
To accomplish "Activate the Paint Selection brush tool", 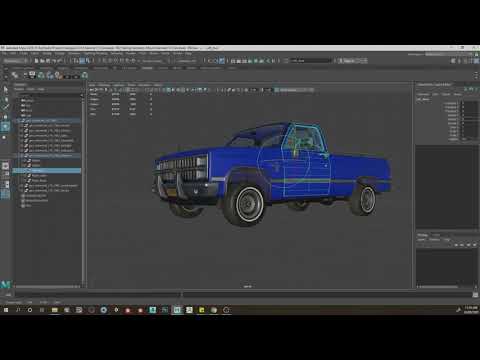I will pos(5,107).
